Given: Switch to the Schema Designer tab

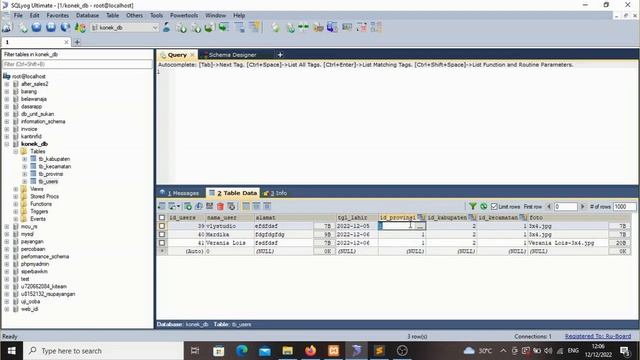Looking at the screenshot, I should tap(233, 55).
